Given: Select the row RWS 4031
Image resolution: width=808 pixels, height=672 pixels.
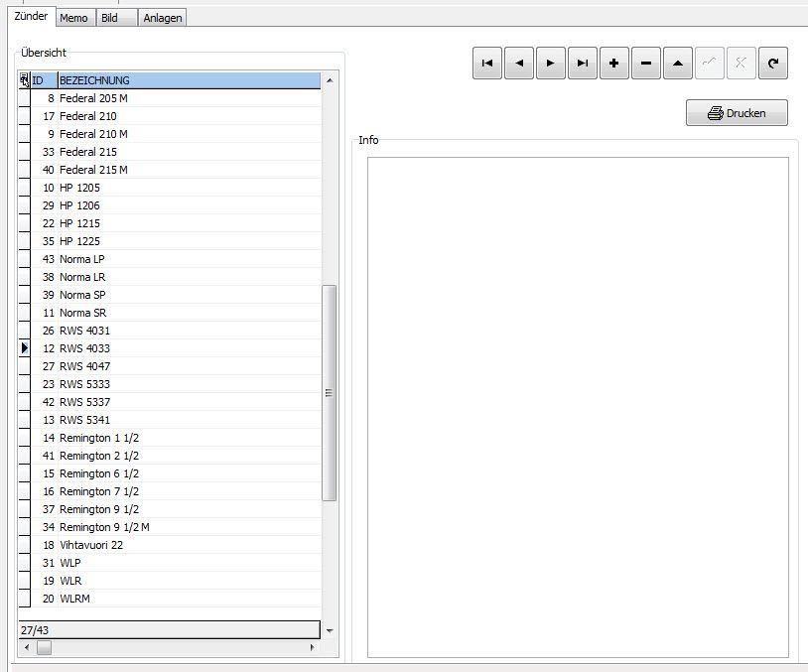Looking at the screenshot, I should (x=170, y=331).
